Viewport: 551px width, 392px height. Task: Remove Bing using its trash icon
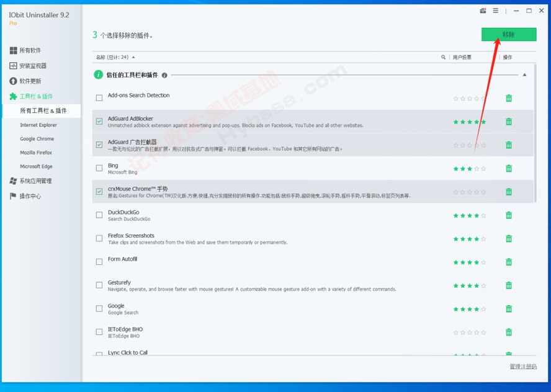click(509, 169)
